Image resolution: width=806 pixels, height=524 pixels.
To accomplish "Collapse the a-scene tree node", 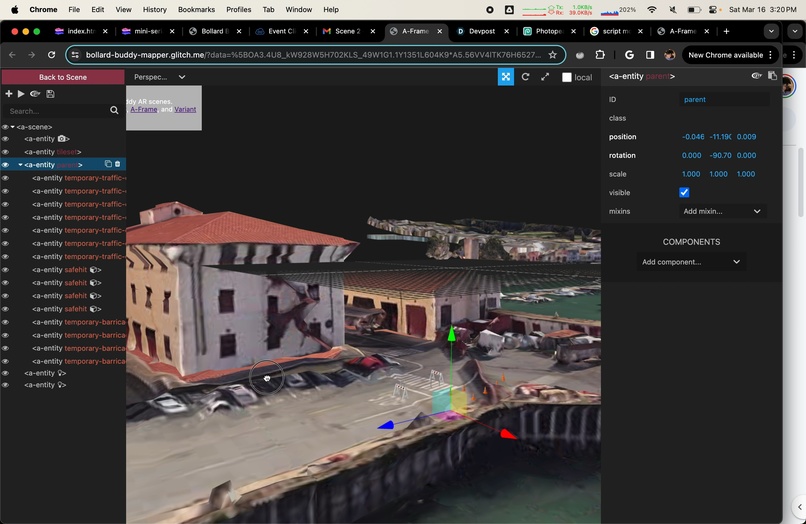I will click(13, 127).
